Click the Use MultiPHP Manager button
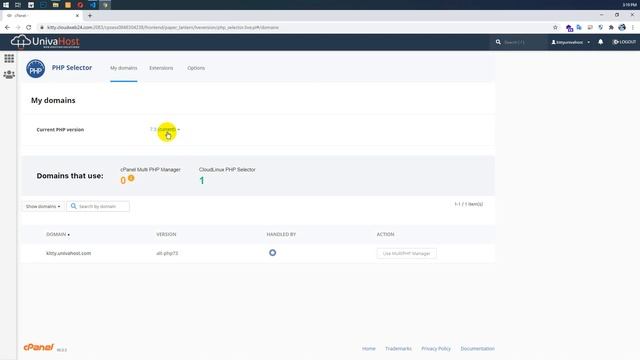Image resolution: width=640 pixels, height=360 pixels. tap(407, 253)
